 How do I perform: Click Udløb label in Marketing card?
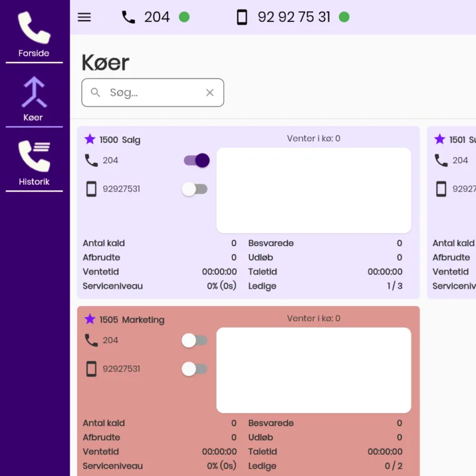(261, 437)
